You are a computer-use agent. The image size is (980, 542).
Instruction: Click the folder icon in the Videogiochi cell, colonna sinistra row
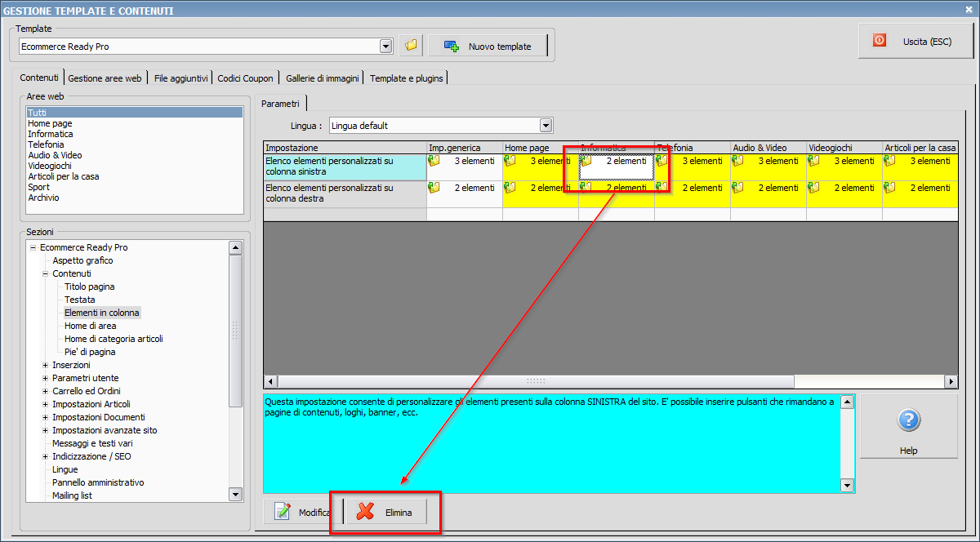(814, 161)
